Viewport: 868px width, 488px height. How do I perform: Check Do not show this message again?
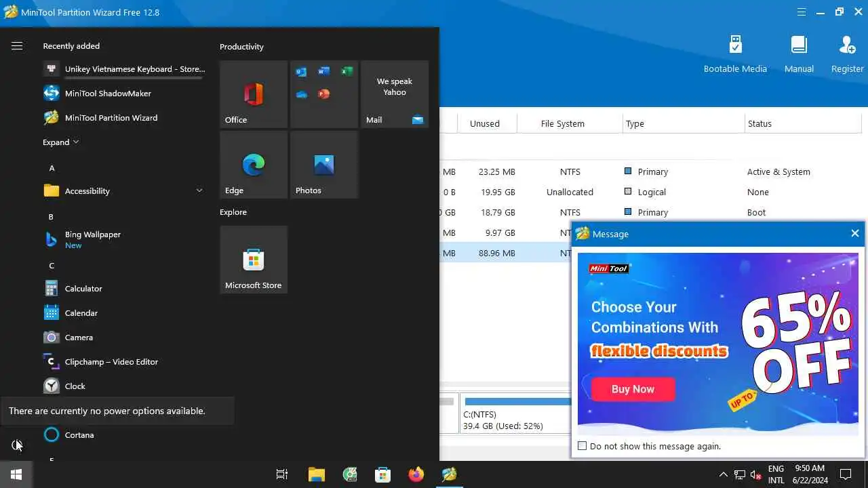[x=582, y=446]
